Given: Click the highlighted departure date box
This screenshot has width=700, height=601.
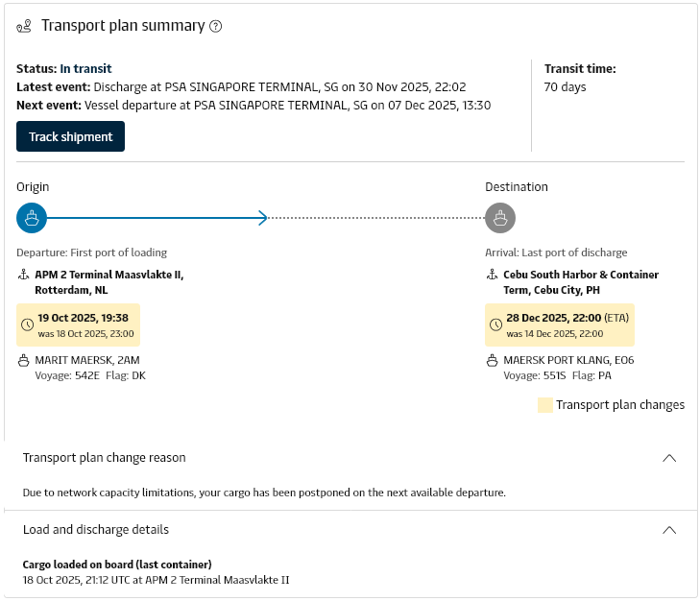Looking at the screenshot, I should (x=79, y=325).
